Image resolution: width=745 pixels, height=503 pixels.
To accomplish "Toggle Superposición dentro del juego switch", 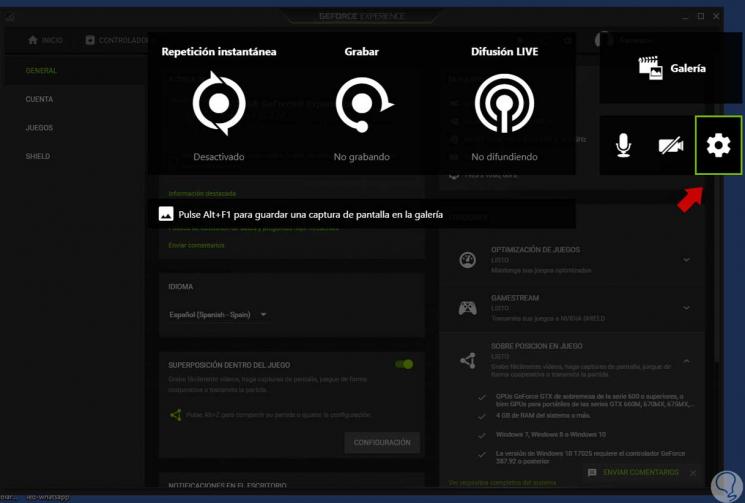I will (x=404, y=364).
